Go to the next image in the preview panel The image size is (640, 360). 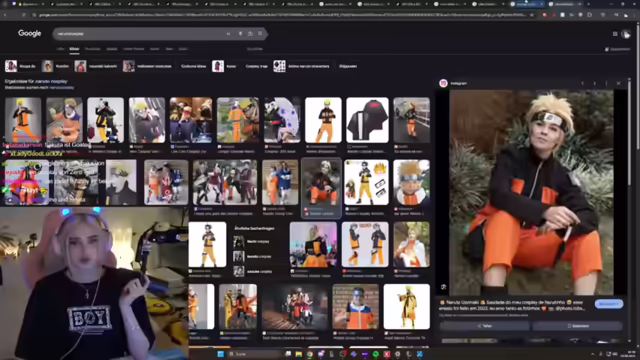point(594,83)
